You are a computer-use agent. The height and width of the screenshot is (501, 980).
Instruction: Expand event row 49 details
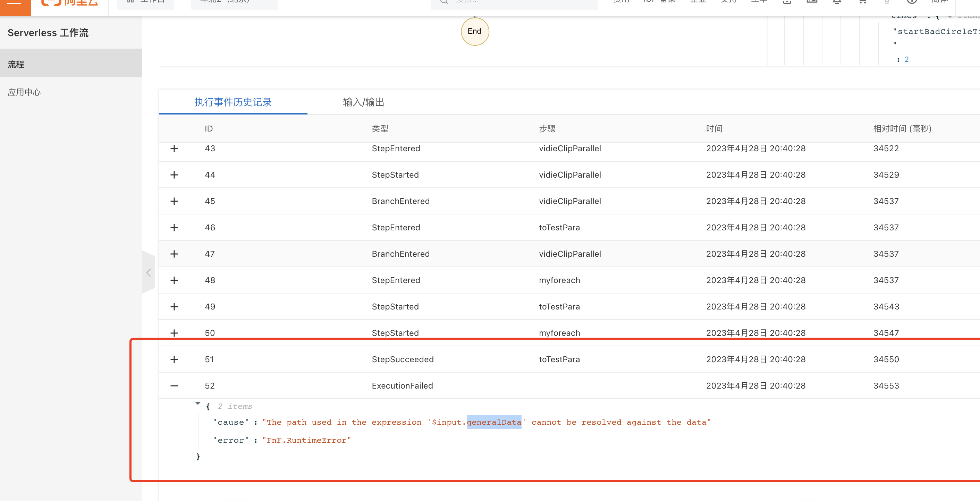(174, 307)
